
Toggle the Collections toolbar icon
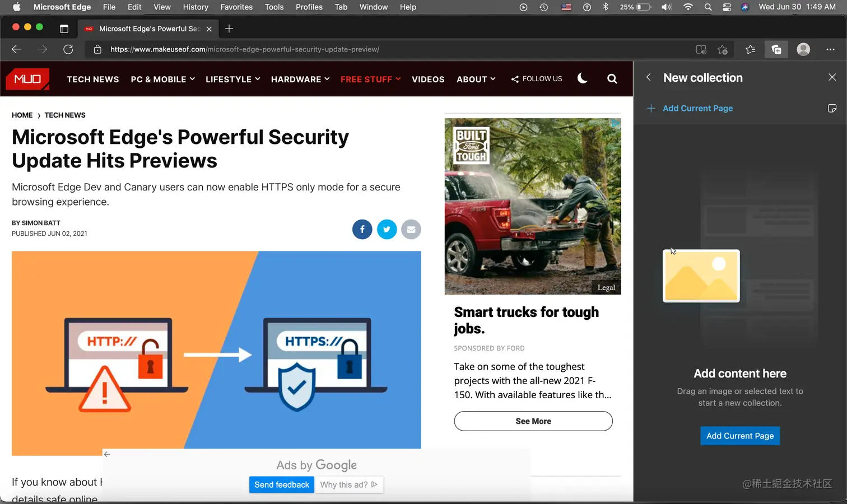776,49
